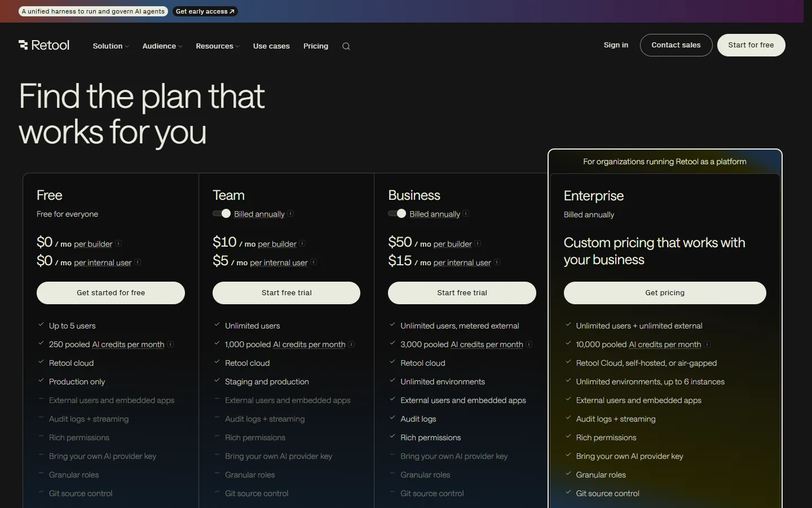The height and width of the screenshot is (508, 812).
Task: Toggle Business plan annual billing switch
Action: (397, 213)
